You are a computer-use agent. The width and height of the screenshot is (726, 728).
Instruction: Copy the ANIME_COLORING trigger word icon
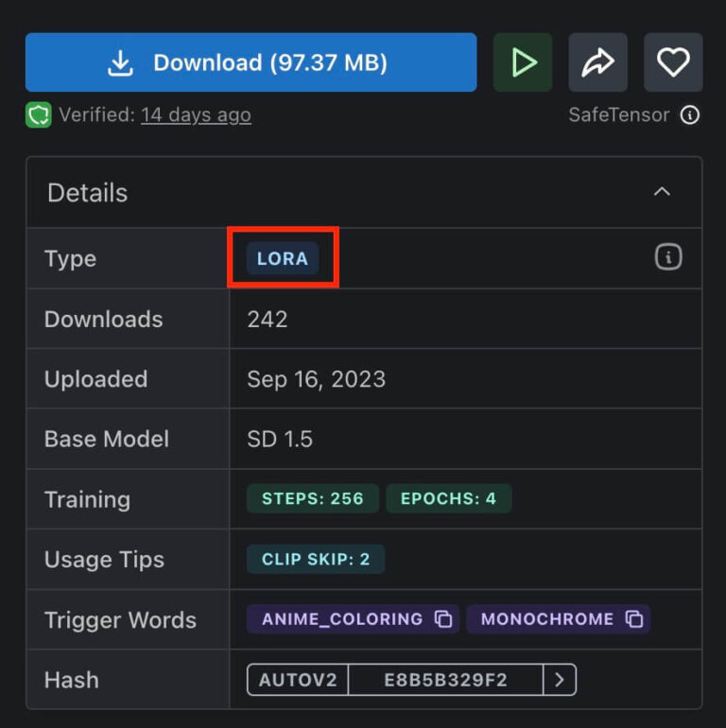point(443,619)
